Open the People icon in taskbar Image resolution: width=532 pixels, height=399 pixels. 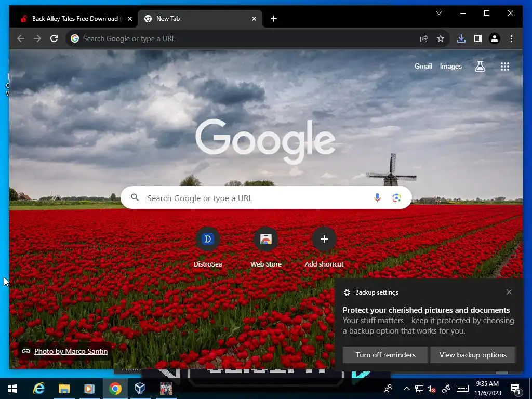tap(388, 389)
